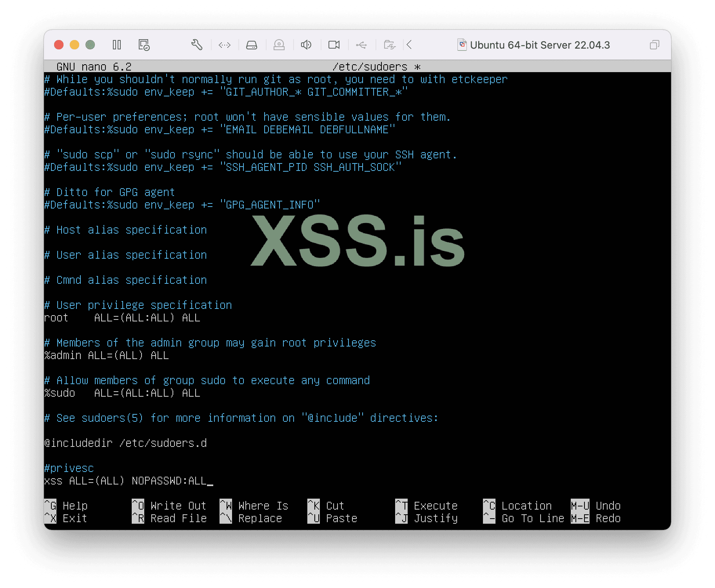
Task: Click the "/etc/sudoers *" filename in nano header
Action: 376,67
